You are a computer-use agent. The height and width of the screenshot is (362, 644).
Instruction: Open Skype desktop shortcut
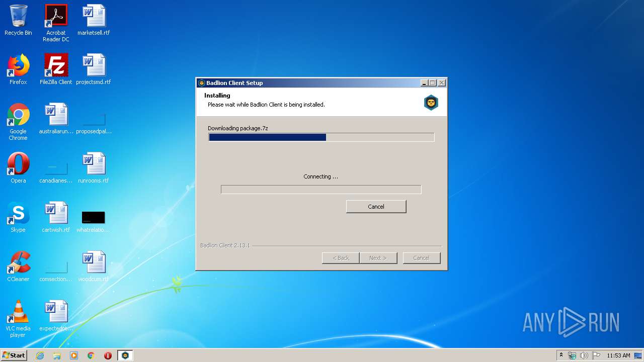click(x=18, y=217)
